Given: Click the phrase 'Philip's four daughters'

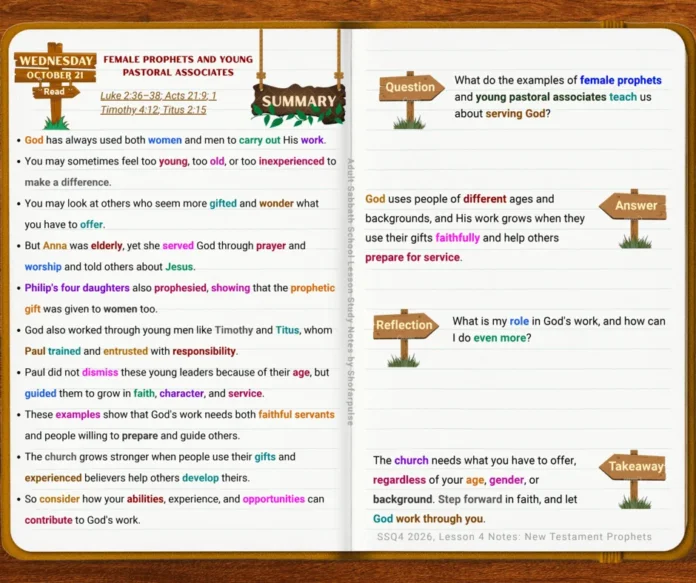Looking at the screenshot, I should [77, 288].
